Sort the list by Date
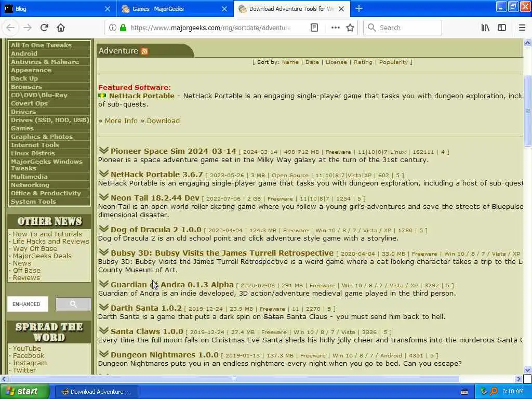Image resolution: width=532 pixels, height=399 pixels. point(312,62)
